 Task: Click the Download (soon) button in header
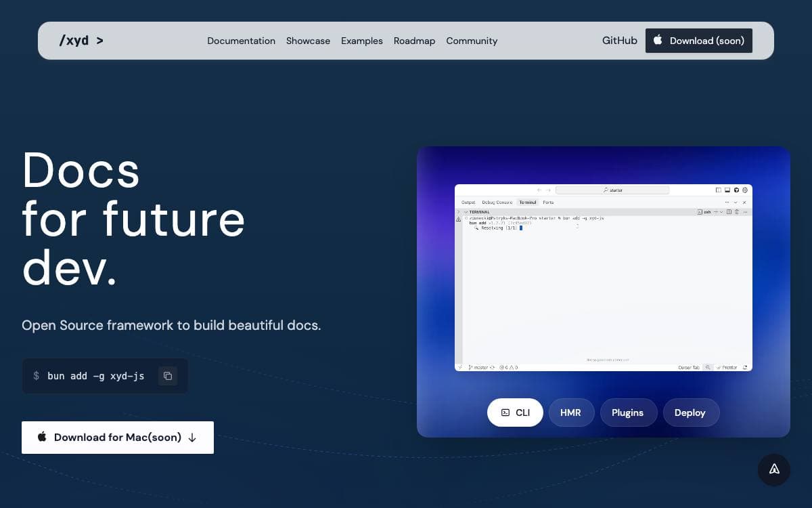[699, 41]
